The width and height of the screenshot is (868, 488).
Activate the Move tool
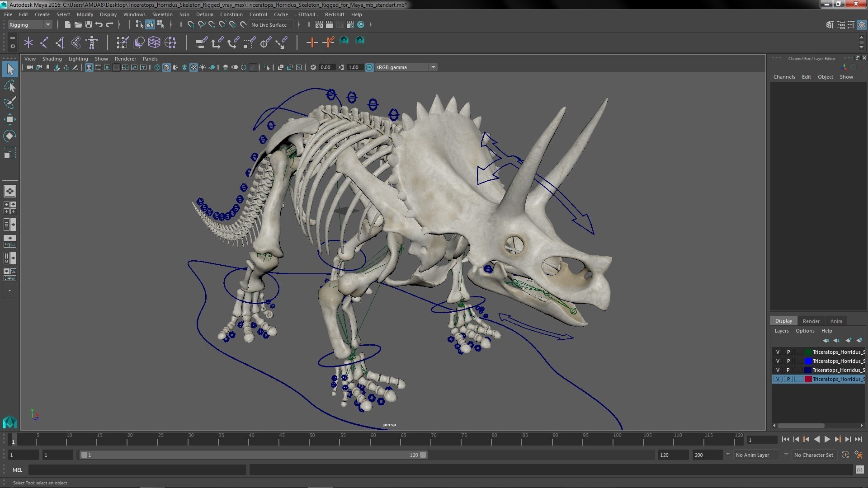coord(10,119)
